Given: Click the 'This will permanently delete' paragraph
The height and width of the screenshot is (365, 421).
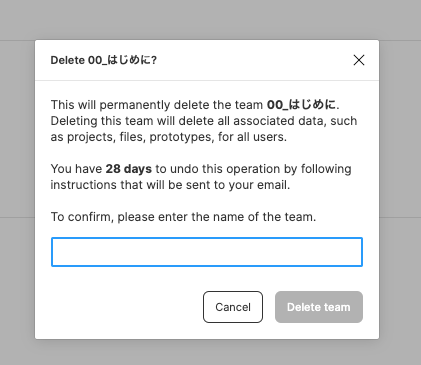Looking at the screenshot, I should [204, 121].
